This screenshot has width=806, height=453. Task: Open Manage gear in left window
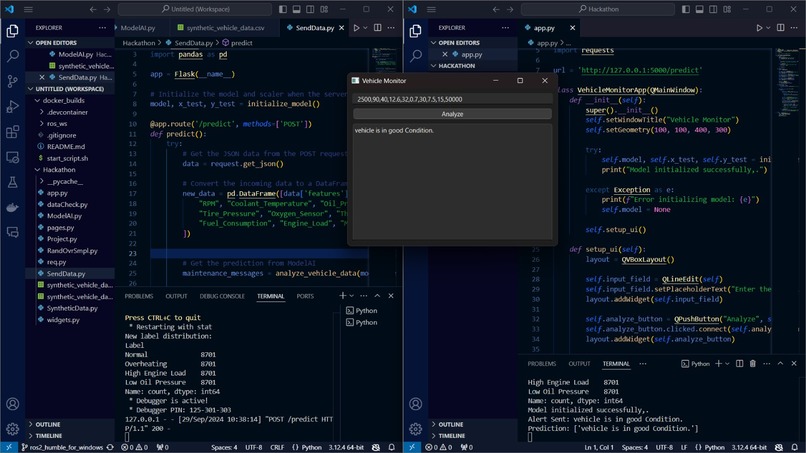pyautogui.click(x=13, y=428)
